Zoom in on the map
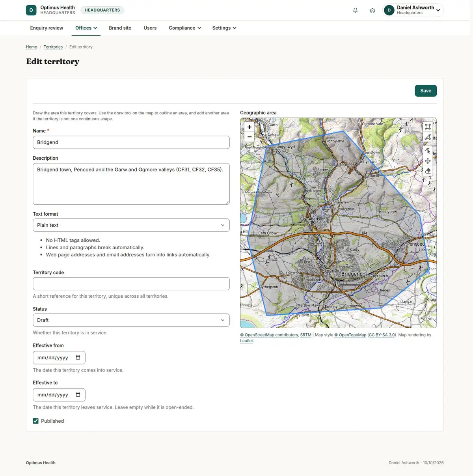The width and height of the screenshot is (473, 476). (x=250, y=127)
